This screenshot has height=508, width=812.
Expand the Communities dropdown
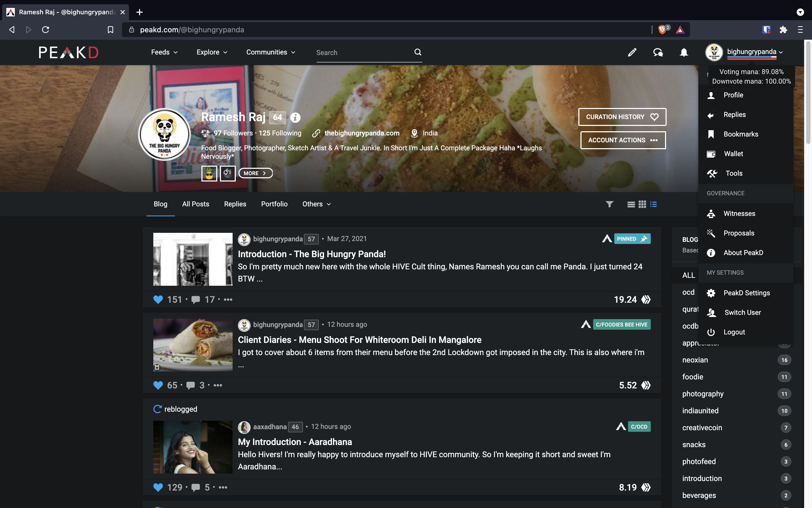point(271,52)
